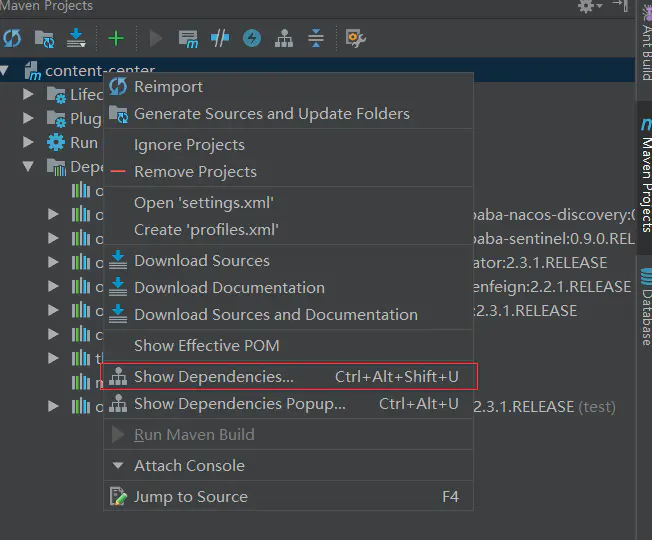The image size is (652, 540).
Task: Expand the sentinel:0.9.0 dependency row
Action: tap(53, 239)
